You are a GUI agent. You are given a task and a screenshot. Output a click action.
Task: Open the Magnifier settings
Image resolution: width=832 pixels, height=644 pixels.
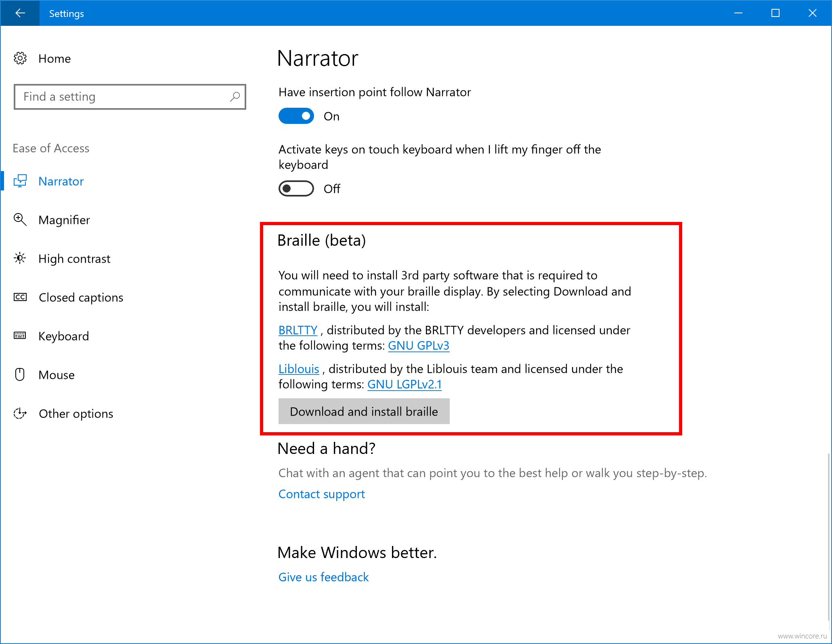pos(64,220)
